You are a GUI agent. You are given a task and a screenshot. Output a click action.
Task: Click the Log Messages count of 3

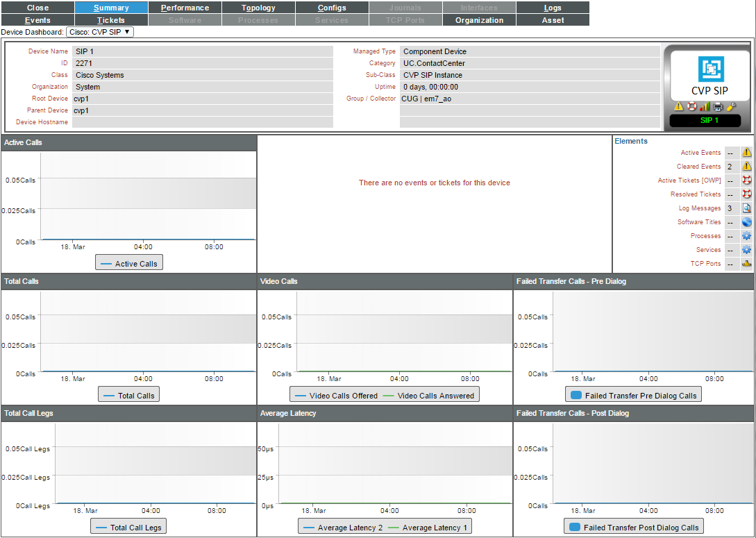pyautogui.click(x=730, y=209)
